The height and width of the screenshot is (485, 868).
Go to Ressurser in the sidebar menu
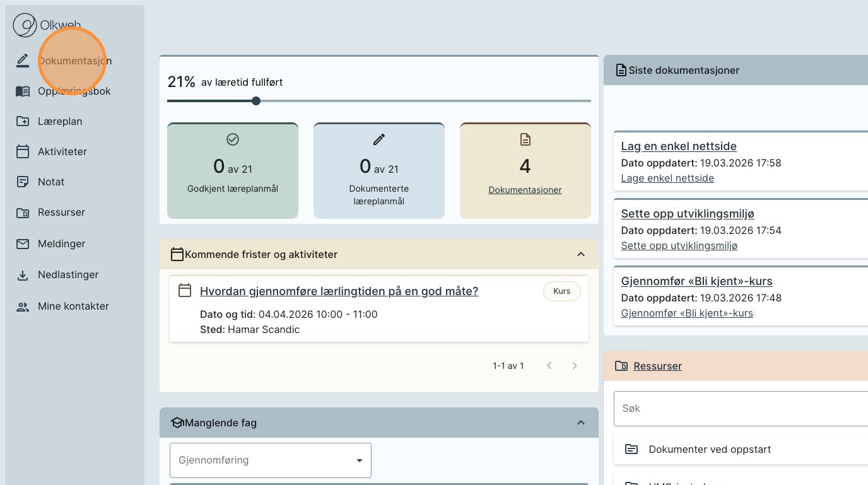point(61,213)
